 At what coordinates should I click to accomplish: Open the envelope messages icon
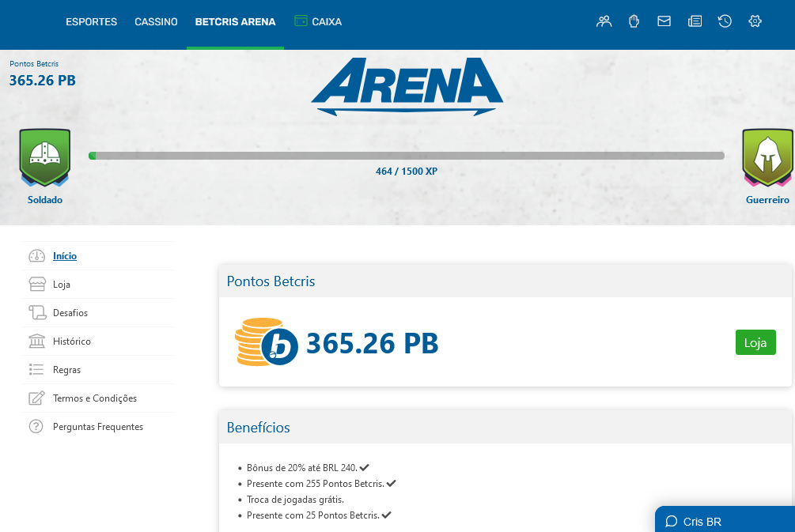tap(664, 21)
